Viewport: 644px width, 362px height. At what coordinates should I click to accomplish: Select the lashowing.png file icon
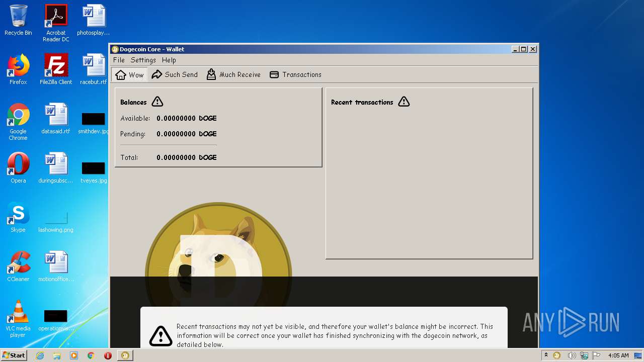[56, 221]
